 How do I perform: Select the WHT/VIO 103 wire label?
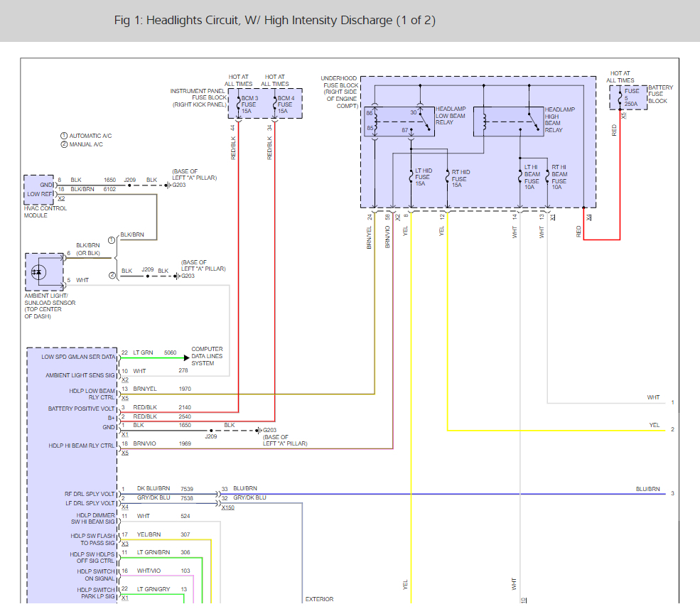click(x=163, y=571)
